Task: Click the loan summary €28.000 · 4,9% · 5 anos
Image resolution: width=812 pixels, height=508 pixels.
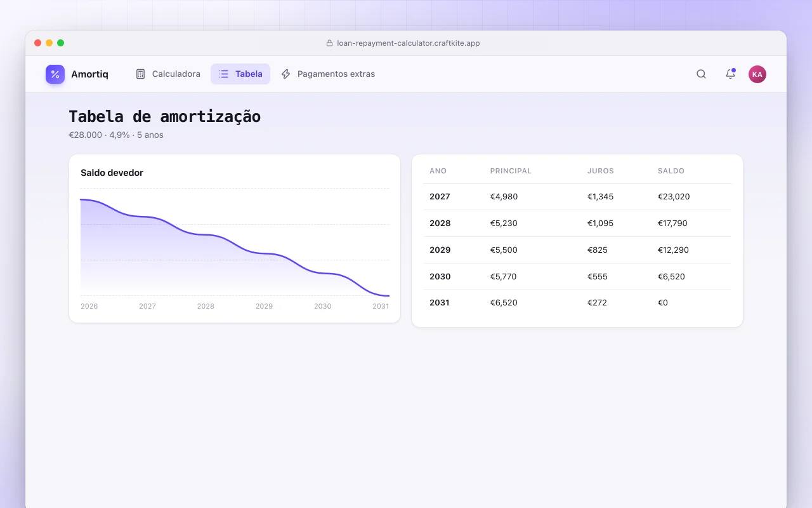Action: (116, 135)
